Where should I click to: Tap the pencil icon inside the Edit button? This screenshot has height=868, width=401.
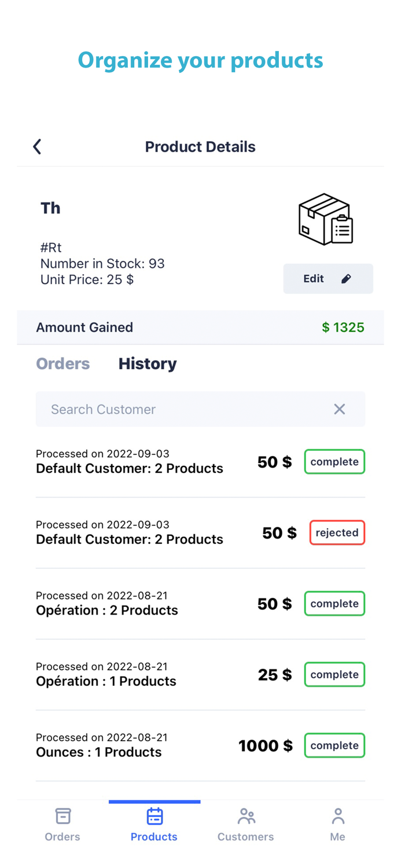tap(346, 278)
